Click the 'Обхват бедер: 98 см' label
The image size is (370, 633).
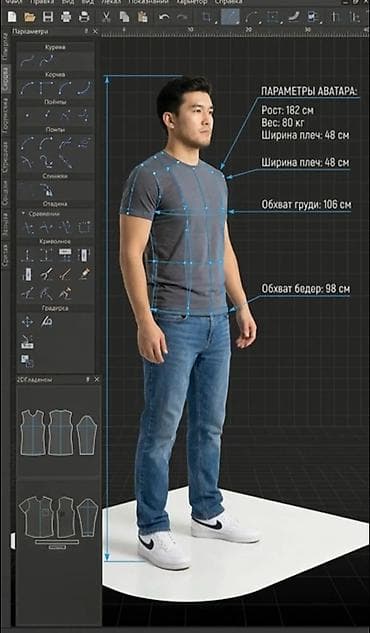[306, 289]
